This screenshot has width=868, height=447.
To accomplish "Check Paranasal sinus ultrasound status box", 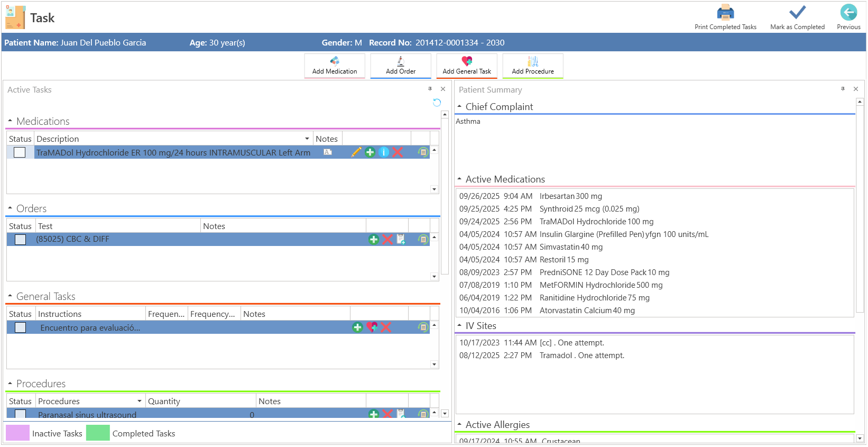I will pyautogui.click(x=20, y=414).
